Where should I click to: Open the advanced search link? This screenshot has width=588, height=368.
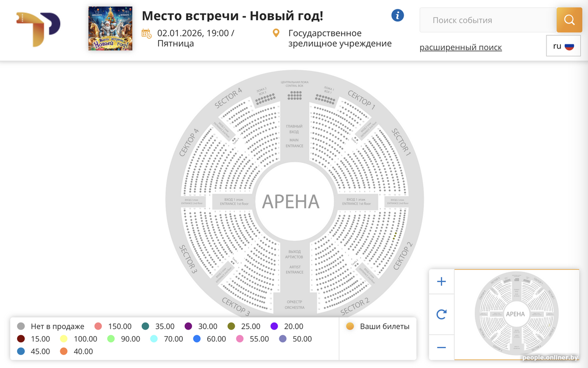tap(461, 48)
